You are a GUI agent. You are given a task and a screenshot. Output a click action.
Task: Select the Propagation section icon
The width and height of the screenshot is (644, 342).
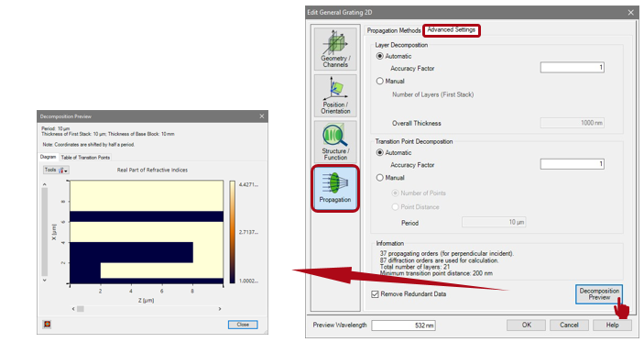pos(335,188)
